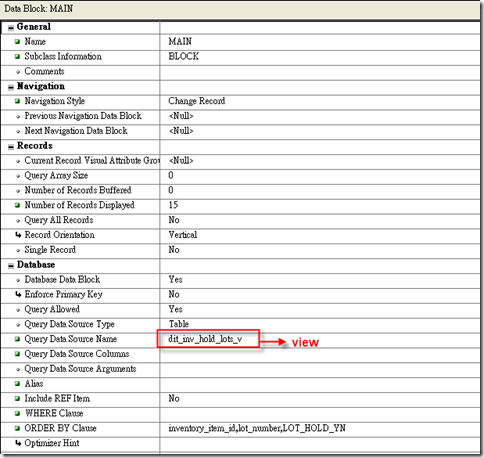The image size is (484, 458).
Task: Click dot icon beside Query Data Source Arguments
Action: point(18,369)
